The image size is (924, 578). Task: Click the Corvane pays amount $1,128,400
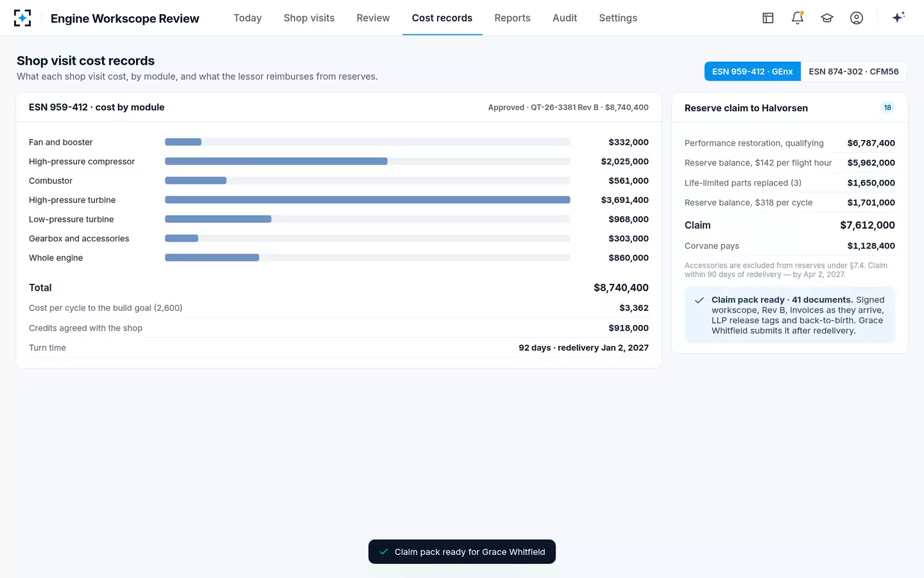[871, 246]
